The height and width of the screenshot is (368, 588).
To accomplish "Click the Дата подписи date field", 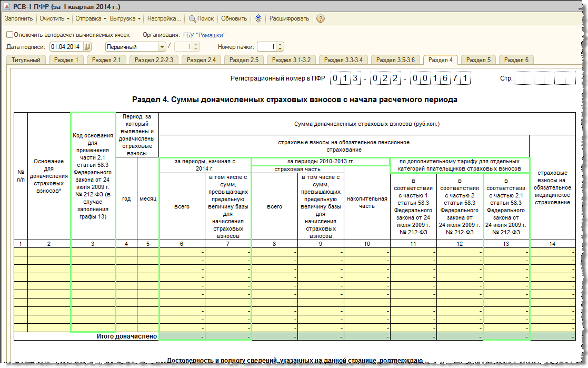I will pos(66,47).
